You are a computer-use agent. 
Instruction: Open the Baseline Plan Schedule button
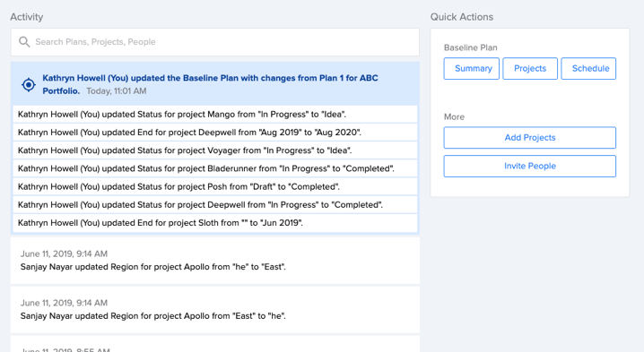(588, 68)
